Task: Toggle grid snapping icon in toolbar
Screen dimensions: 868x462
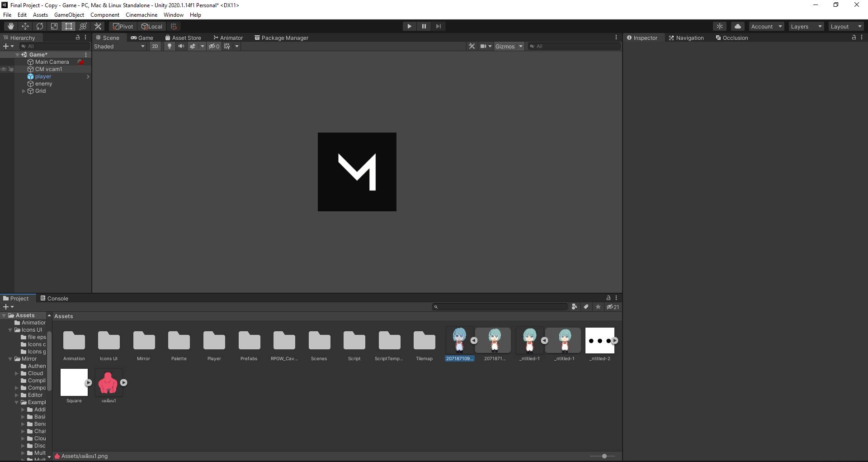Action: pos(174,26)
